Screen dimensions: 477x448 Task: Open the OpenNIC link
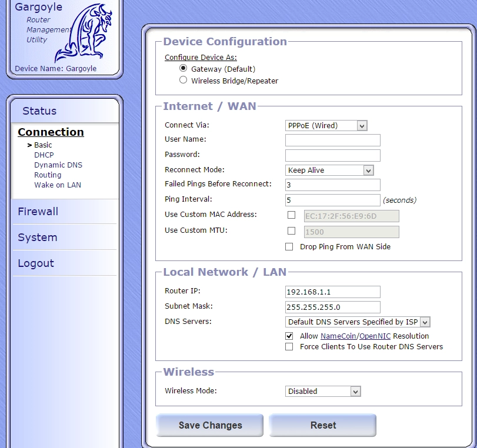[375, 336]
